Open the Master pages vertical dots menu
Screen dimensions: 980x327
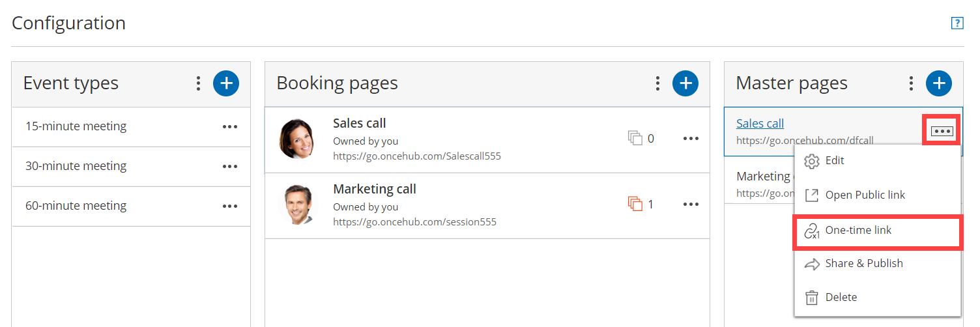coord(911,83)
